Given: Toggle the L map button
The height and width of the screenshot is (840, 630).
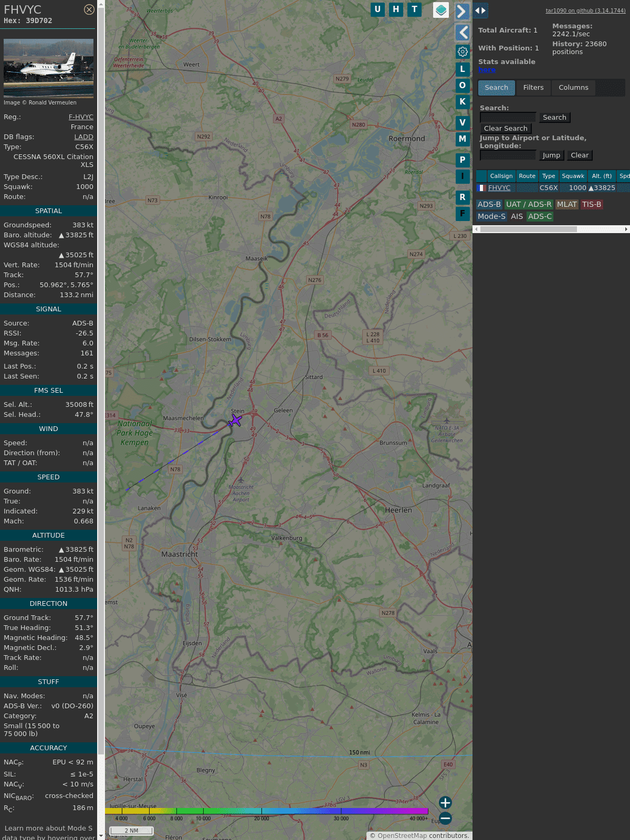Looking at the screenshot, I should click(463, 69).
